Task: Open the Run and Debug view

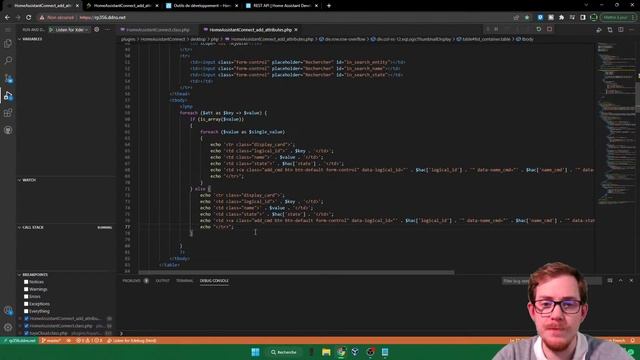Action: (x=8, y=96)
